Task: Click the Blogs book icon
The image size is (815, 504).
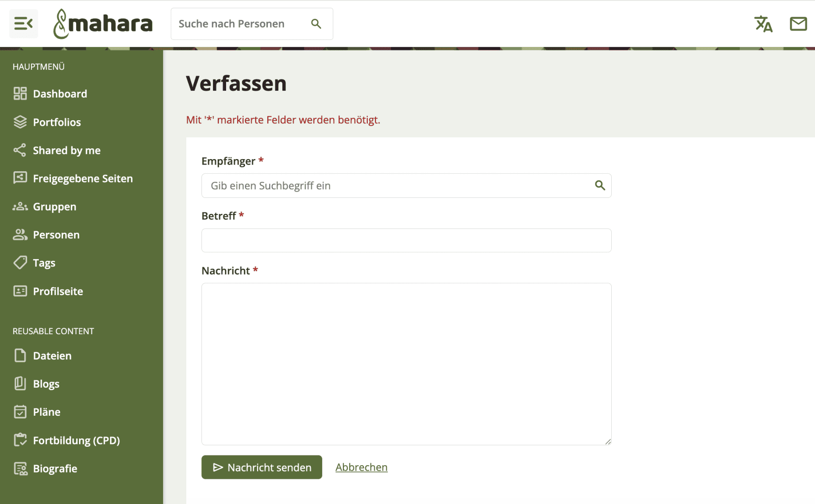Action: pos(20,384)
